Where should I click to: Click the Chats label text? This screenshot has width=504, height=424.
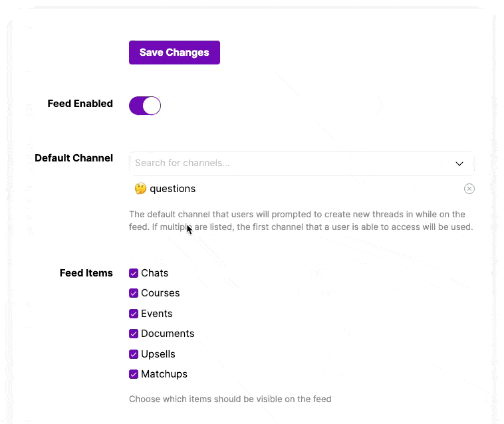155,273
